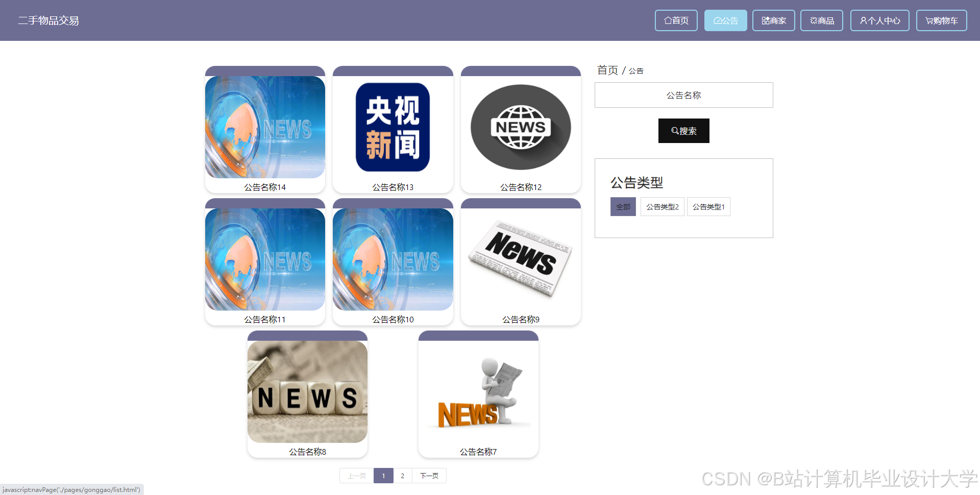This screenshot has width=980, height=495.
Task: Click the 二手物品交易 site title
Action: point(48,20)
